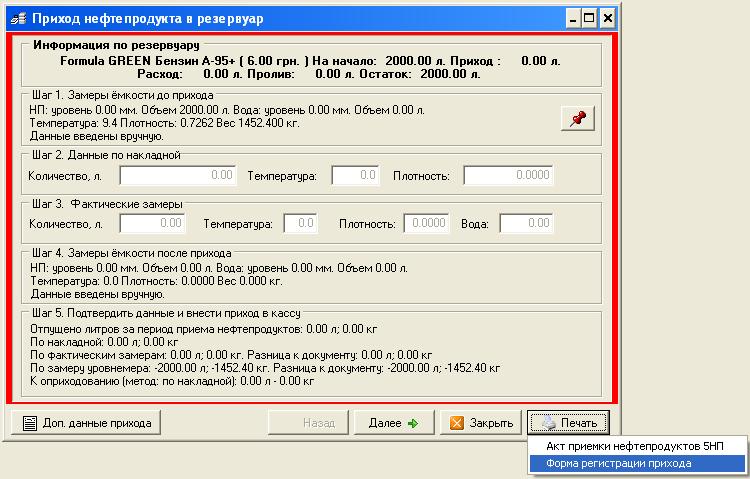The width and height of the screenshot is (750, 479).
Task: Click the title bar application icon
Action: point(18,19)
